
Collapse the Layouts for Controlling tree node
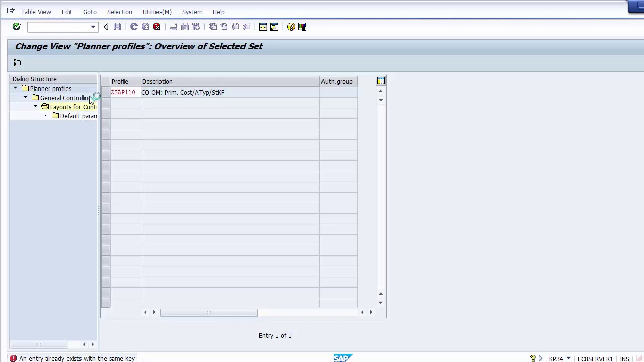35,107
